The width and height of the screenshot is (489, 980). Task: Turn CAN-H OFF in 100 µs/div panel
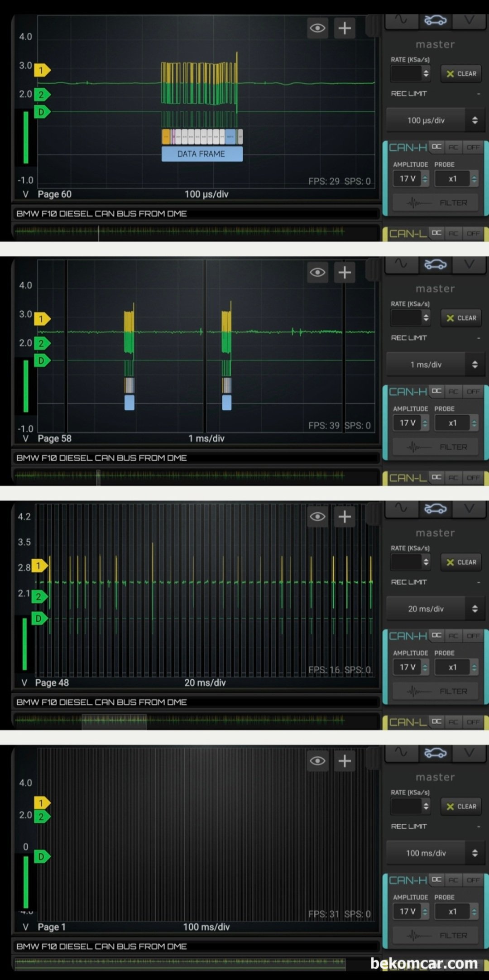point(473,147)
